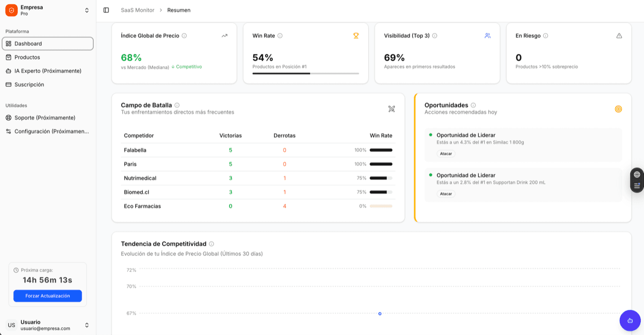Open the Usuario account dropdown
The image size is (644, 335).
[x=47, y=325]
